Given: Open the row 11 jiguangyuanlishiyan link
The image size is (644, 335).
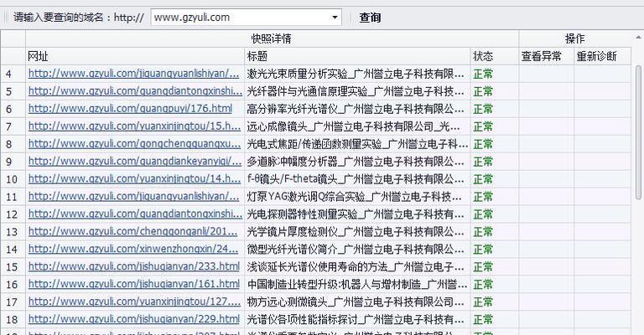Looking at the screenshot, I should pyautogui.click(x=133, y=197).
